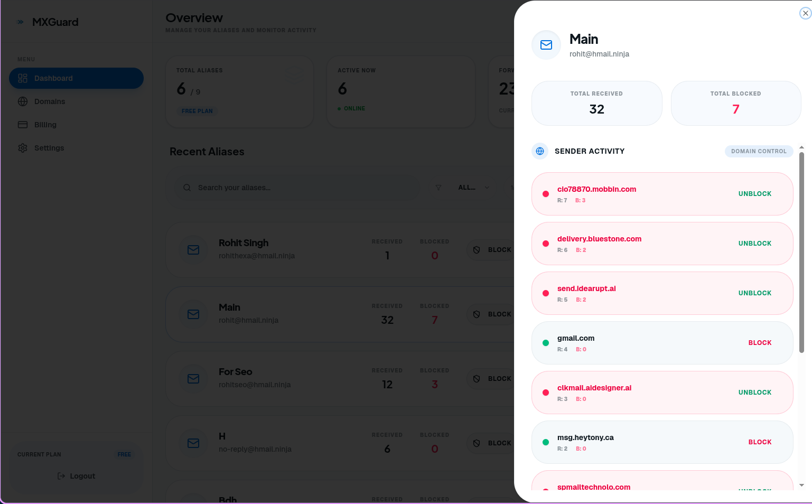Click the Search your aliases field
This screenshot has width=812, height=504.
297,188
